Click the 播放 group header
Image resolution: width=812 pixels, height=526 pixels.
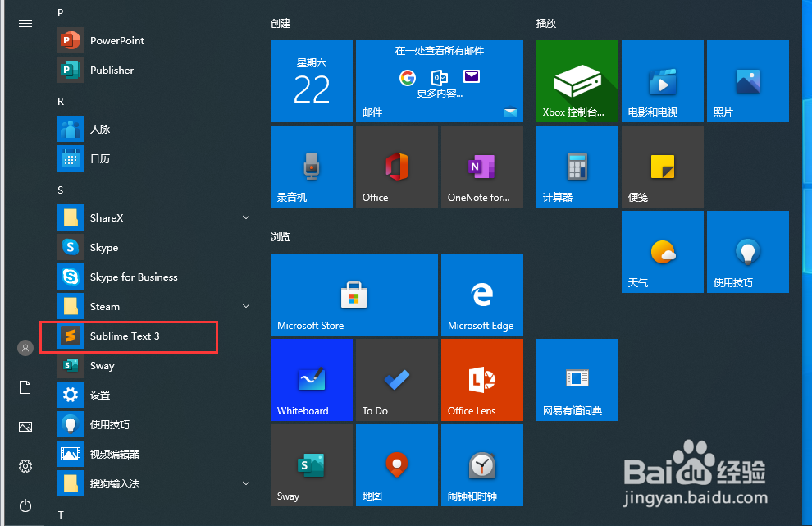[545, 23]
